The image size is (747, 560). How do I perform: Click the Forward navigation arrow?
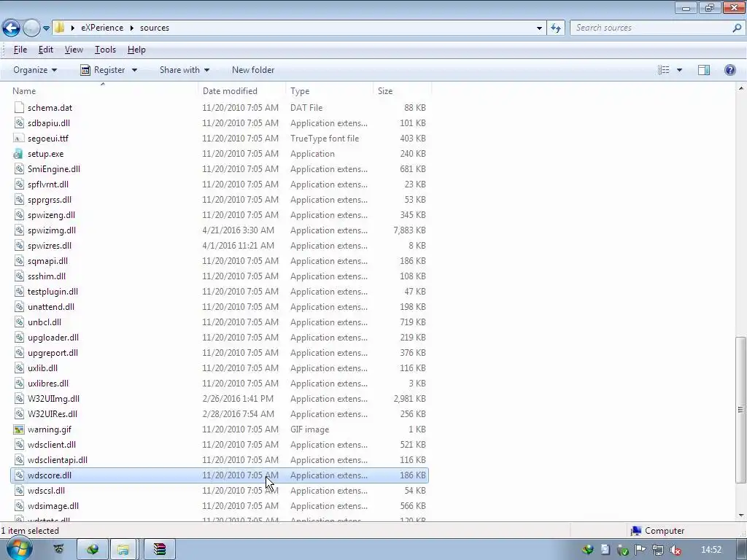click(31, 28)
